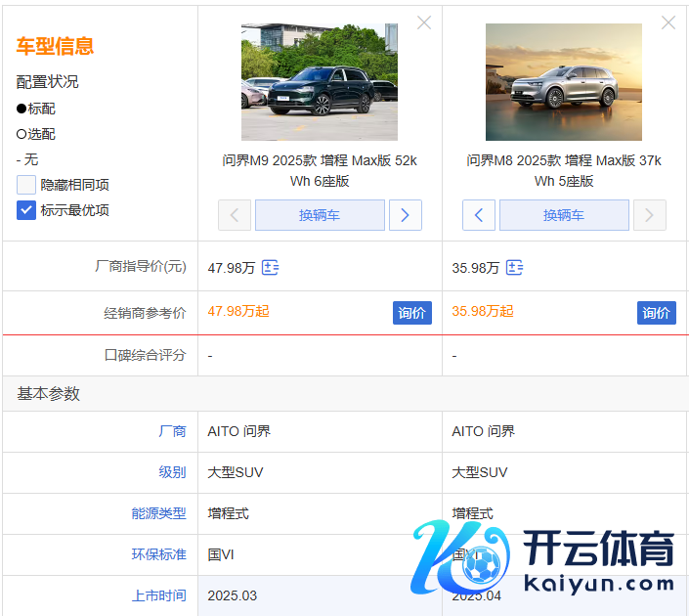Move the 问界M8 column left with arrow
The width and height of the screenshot is (689, 616).
coord(478,215)
